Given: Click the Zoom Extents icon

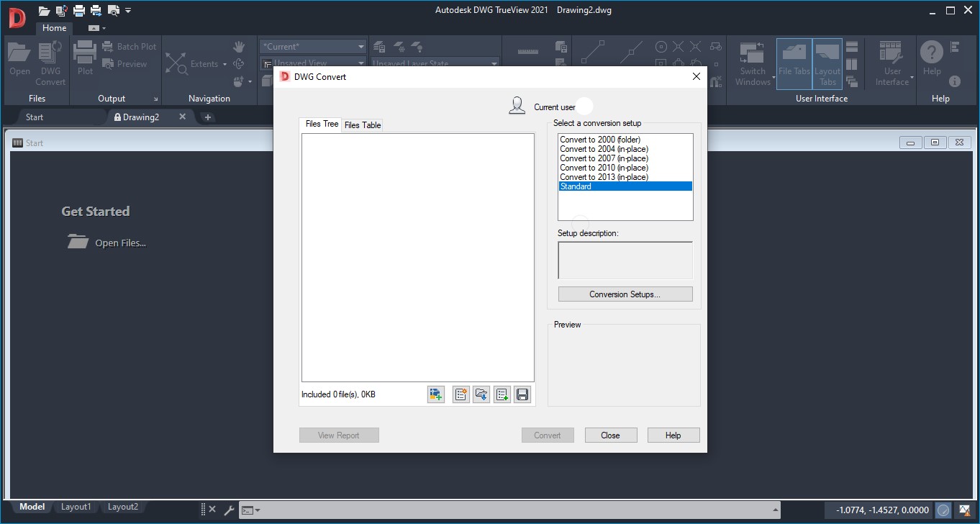Looking at the screenshot, I should click(x=176, y=64).
